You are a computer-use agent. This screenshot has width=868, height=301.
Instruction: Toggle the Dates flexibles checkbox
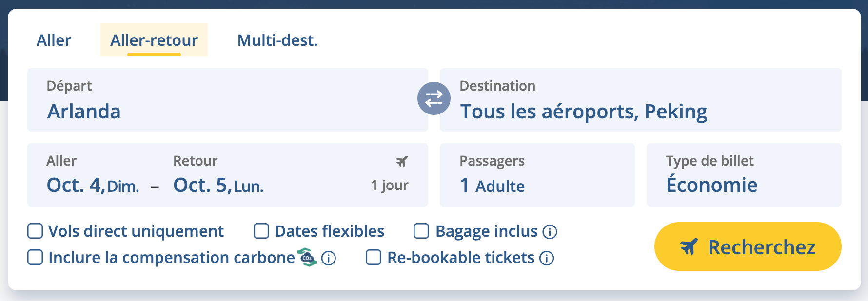261,231
